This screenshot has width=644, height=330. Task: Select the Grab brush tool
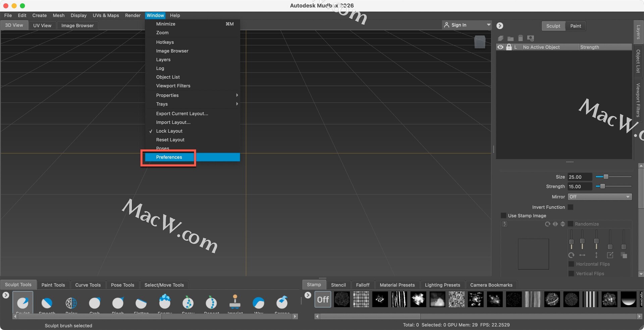click(95, 303)
